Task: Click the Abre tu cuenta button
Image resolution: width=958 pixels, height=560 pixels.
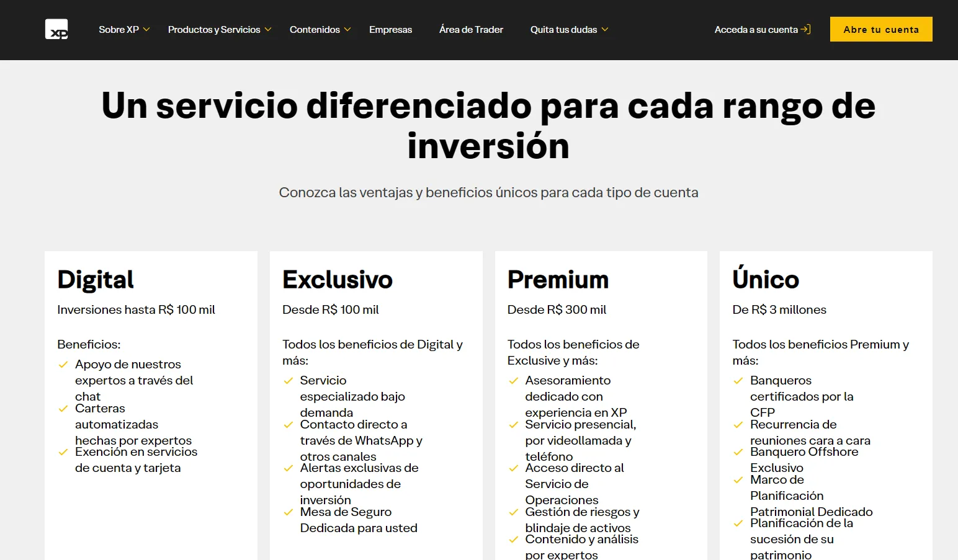Action: [881, 29]
